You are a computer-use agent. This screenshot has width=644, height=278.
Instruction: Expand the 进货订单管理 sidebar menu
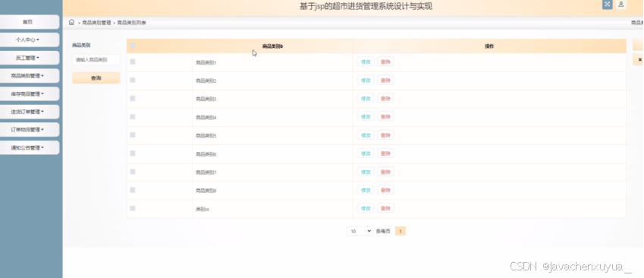tap(28, 112)
